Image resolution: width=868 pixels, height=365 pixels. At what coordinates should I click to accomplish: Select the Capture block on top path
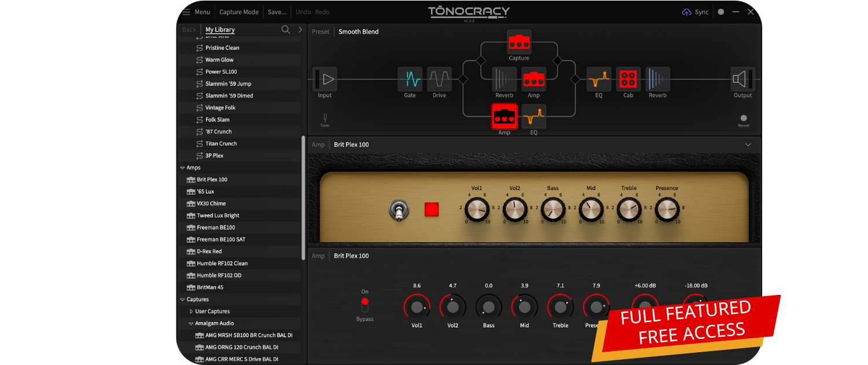[x=519, y=42]
